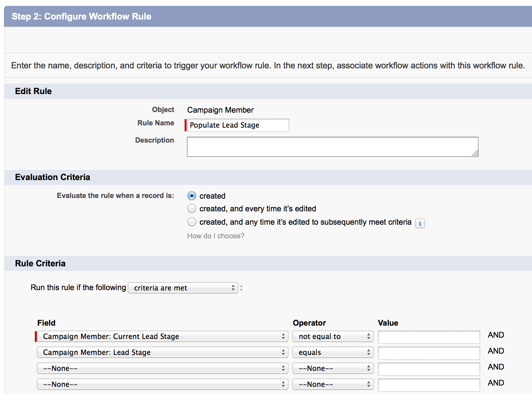Image resolution: width=532 pixels, height=394 pixels.
Task: Expand the 'Campaign Member: Lead Stage' field dropdown
Action: [x=162, y=352]
